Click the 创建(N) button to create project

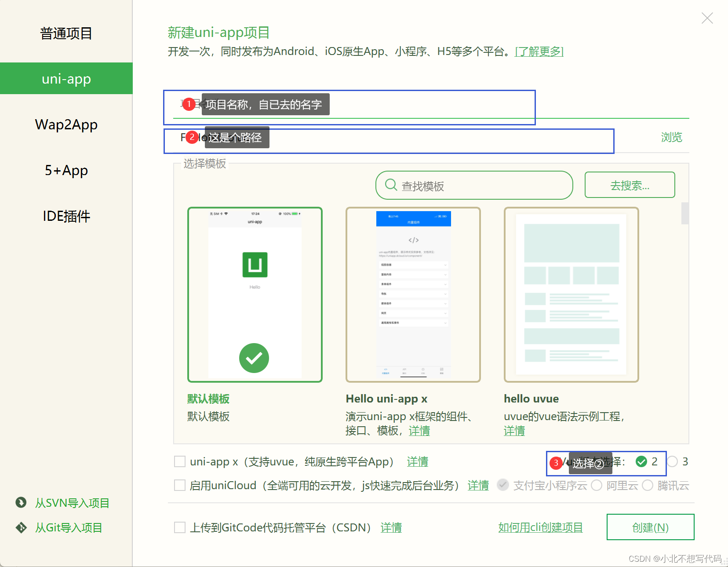pos(650,527)
